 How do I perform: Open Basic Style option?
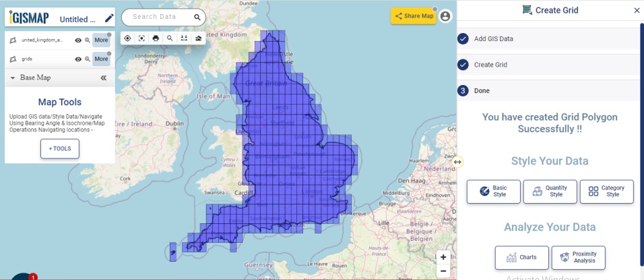click(x=493, y=192)
